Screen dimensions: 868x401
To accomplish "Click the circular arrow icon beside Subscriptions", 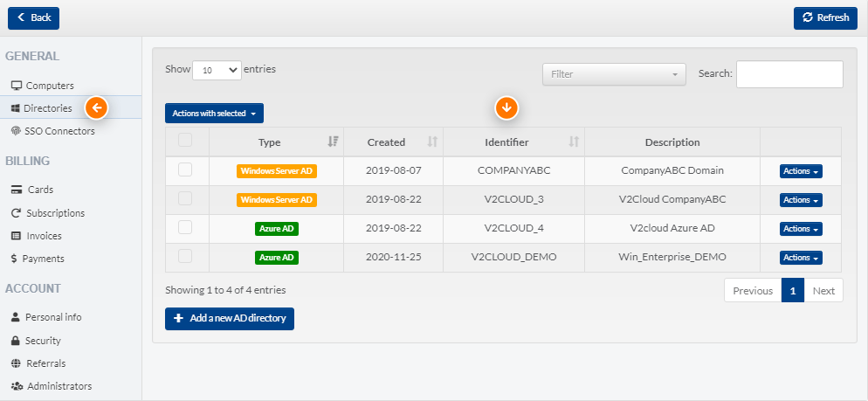I will (x=16, y=213).
